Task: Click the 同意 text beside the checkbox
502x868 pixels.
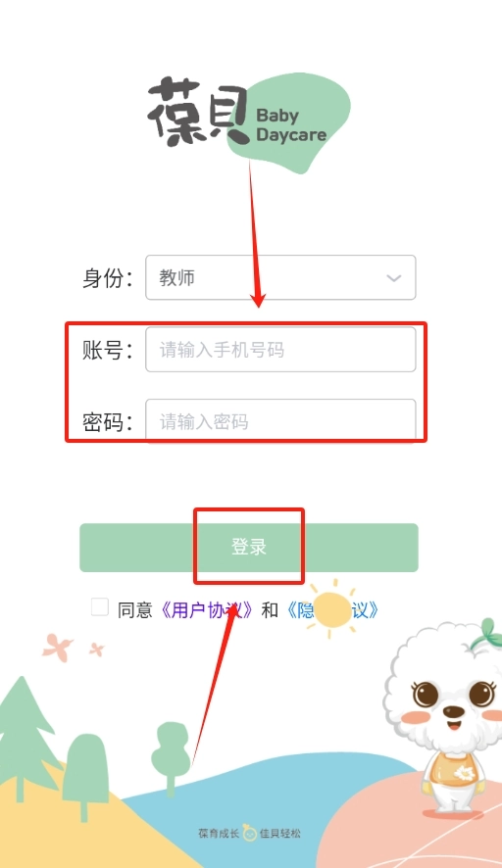Action: (x=134, y=610)
